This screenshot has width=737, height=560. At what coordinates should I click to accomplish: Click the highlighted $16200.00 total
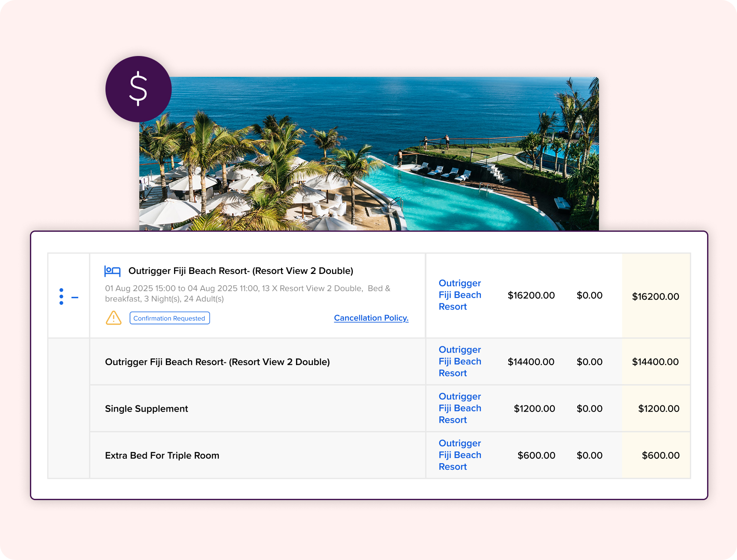(655, 296)
